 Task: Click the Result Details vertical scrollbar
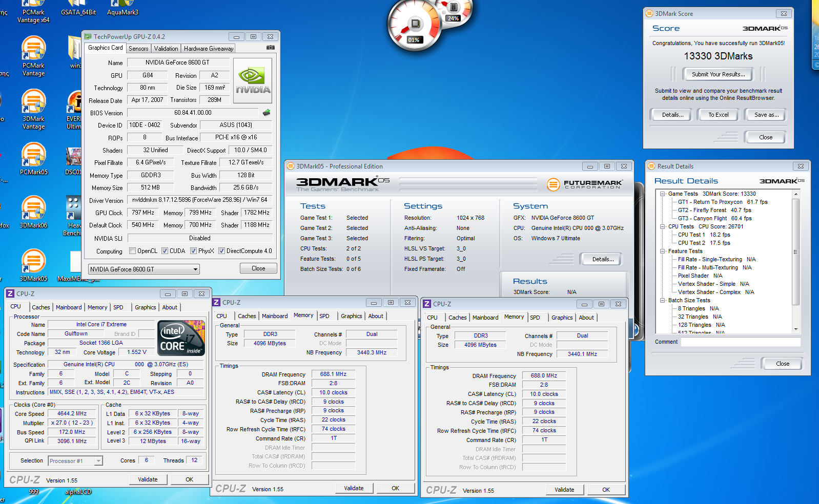(796, 261)
